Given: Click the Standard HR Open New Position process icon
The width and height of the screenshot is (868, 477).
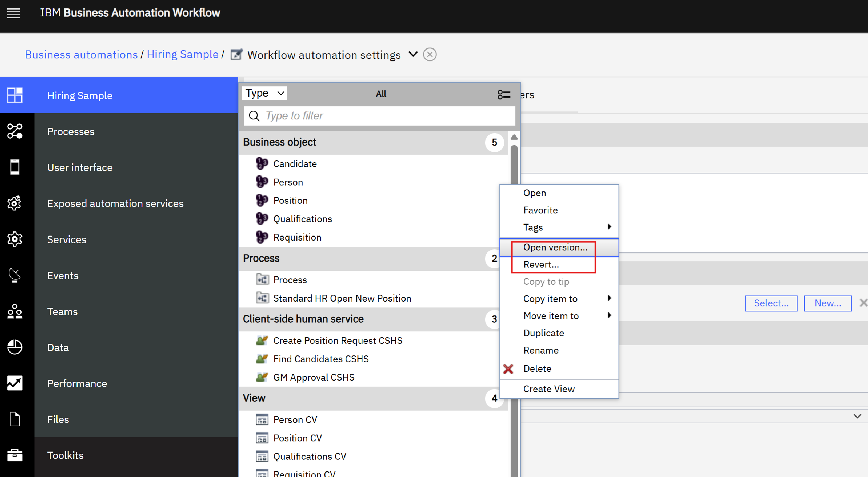Looking at the screenshot, I should point(262,298).
